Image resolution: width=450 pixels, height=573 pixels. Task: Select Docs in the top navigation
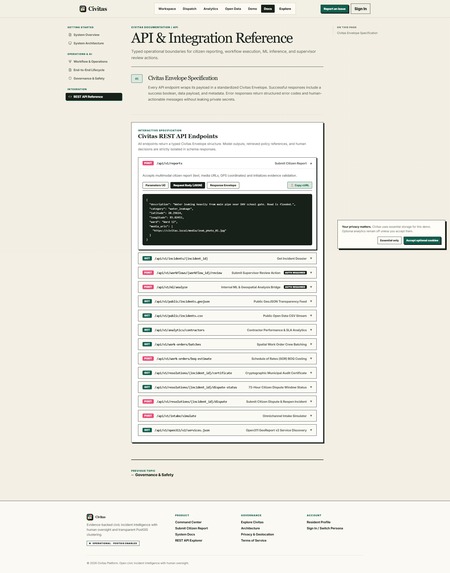268,9
